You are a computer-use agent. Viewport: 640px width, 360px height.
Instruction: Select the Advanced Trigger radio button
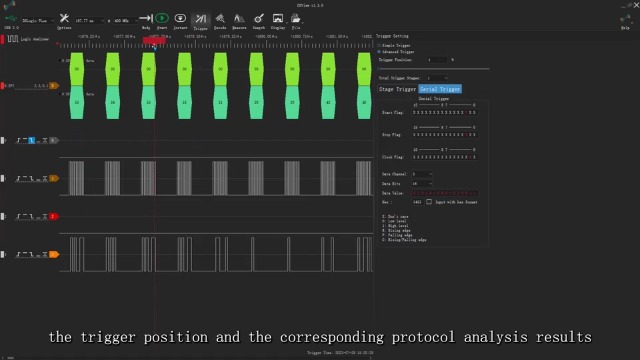point(379,52)
